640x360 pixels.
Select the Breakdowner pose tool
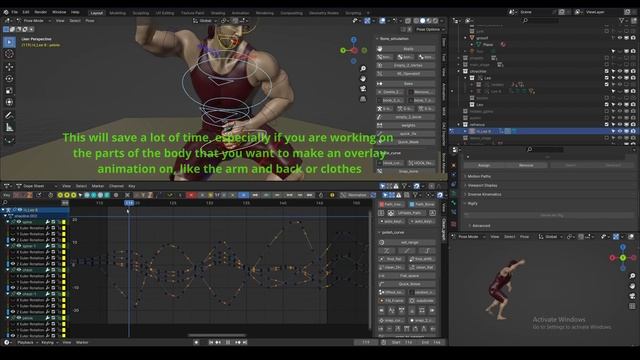[9, 140]
